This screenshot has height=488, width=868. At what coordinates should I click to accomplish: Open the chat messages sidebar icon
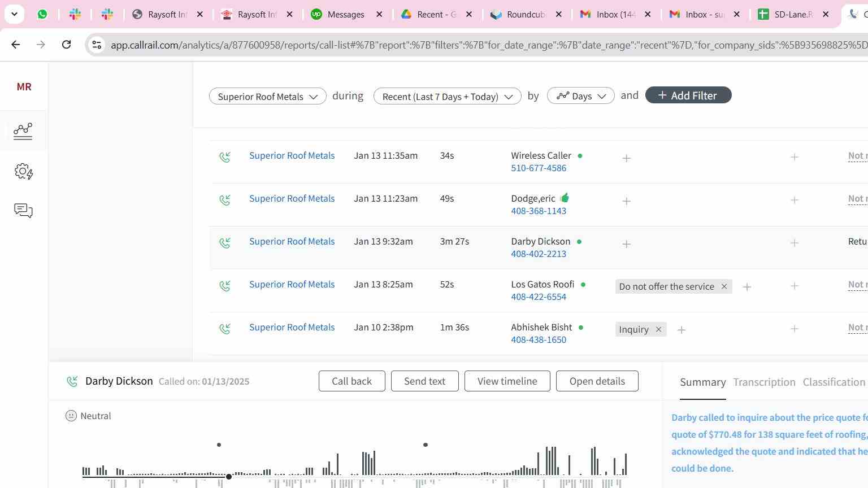coord(23,211)
